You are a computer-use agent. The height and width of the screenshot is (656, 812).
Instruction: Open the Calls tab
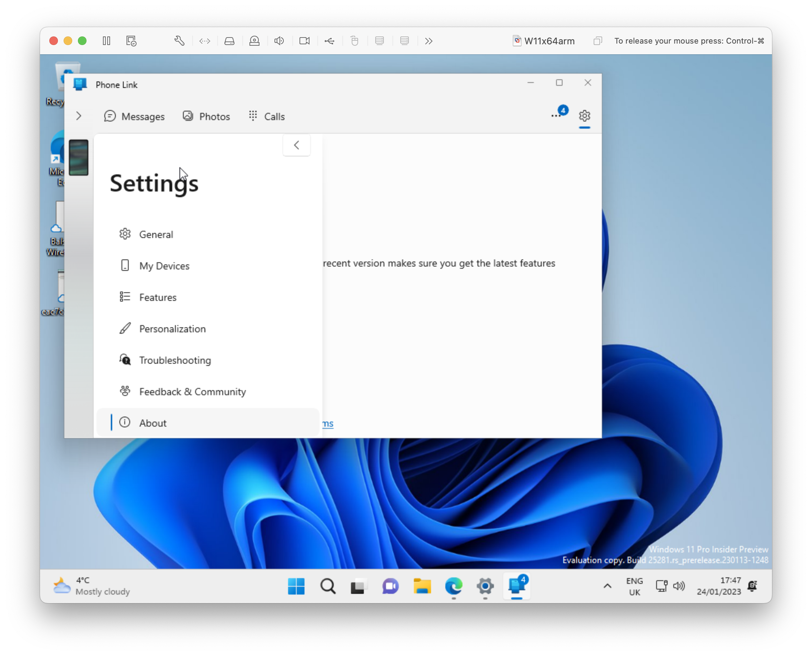[x=267, y=116]
